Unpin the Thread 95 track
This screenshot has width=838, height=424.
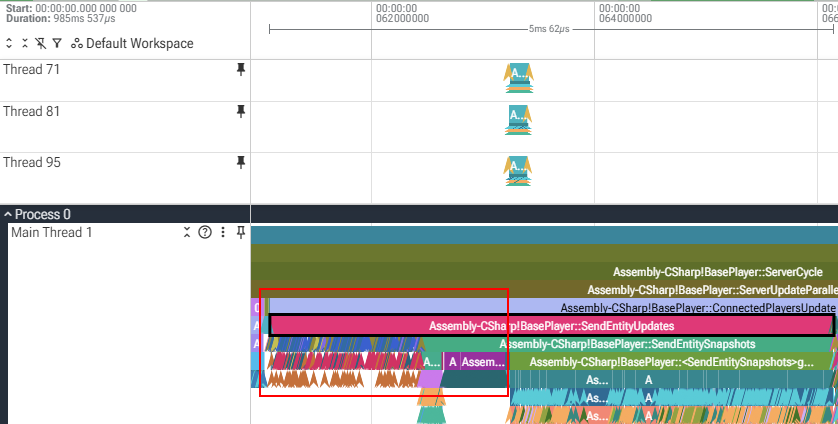tap(241, 162)
